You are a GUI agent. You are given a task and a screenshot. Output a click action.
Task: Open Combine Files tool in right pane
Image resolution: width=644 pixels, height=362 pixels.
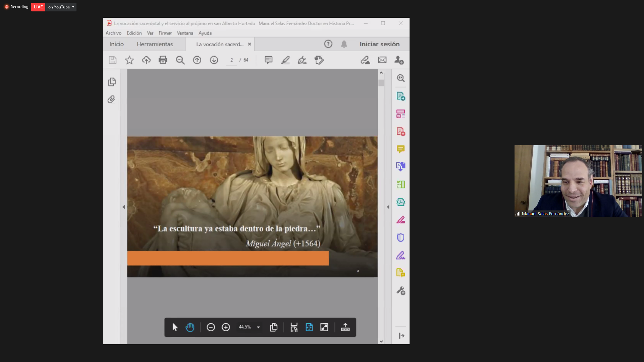[x=401, y=167]
